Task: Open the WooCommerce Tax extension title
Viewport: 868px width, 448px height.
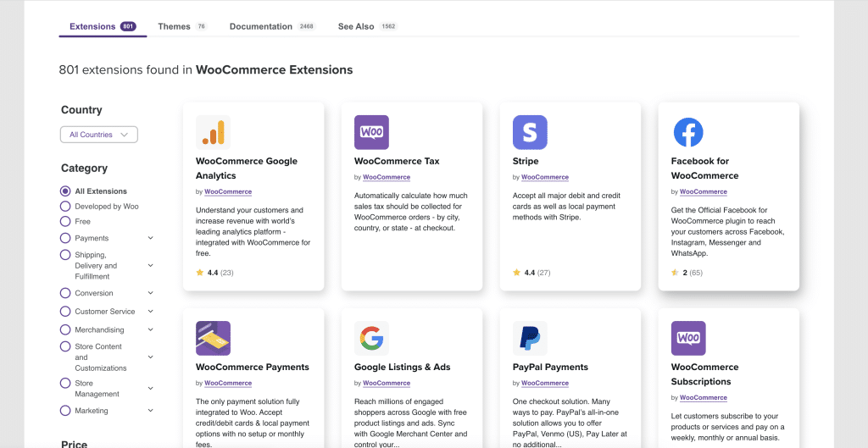Action: (397, 161)
